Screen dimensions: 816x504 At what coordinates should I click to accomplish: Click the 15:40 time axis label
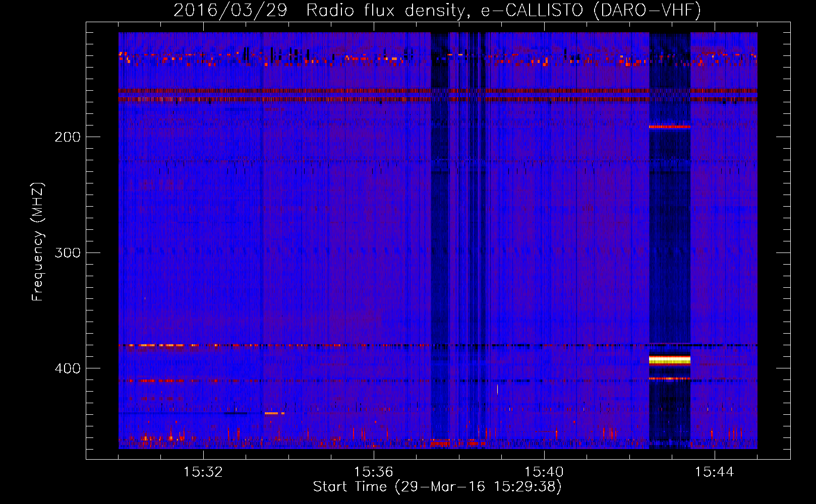point(544,472)
